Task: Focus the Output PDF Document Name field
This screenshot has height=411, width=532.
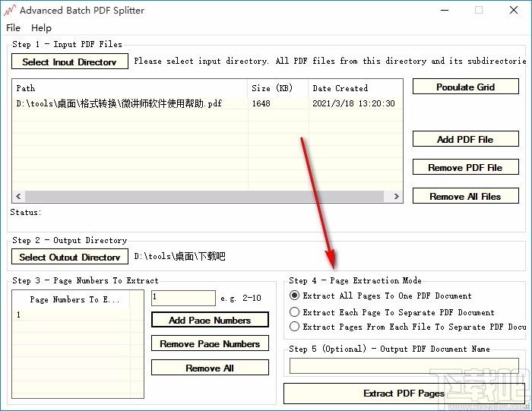Action: [x=404, y=366]
